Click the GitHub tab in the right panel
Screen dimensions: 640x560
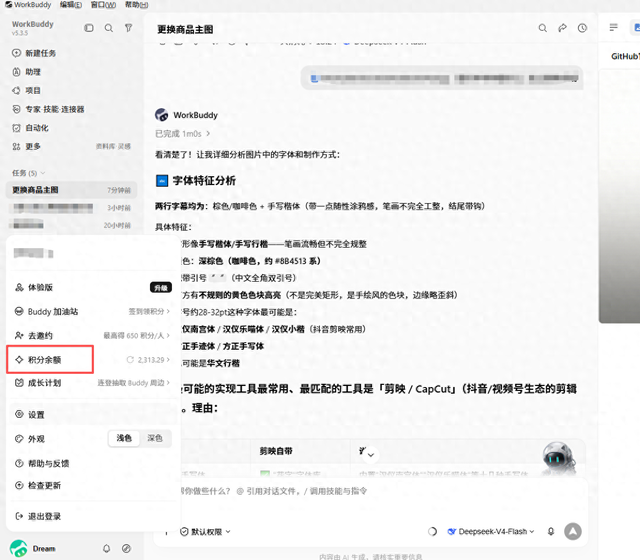point(625,56)
